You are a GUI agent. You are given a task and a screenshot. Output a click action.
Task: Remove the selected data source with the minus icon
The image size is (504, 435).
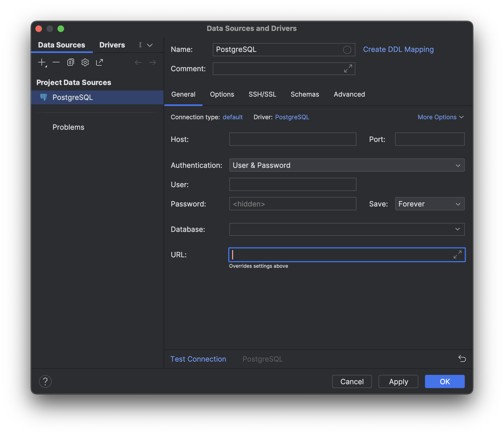(x=56, y=62)
